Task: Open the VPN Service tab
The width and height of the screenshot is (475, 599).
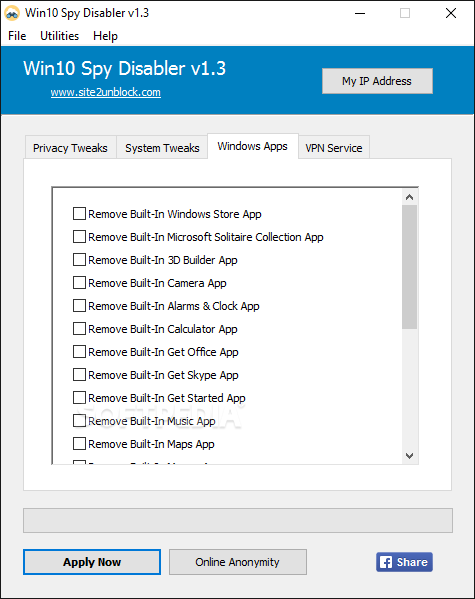Action: pyautogui.click(x=334, y=147)
